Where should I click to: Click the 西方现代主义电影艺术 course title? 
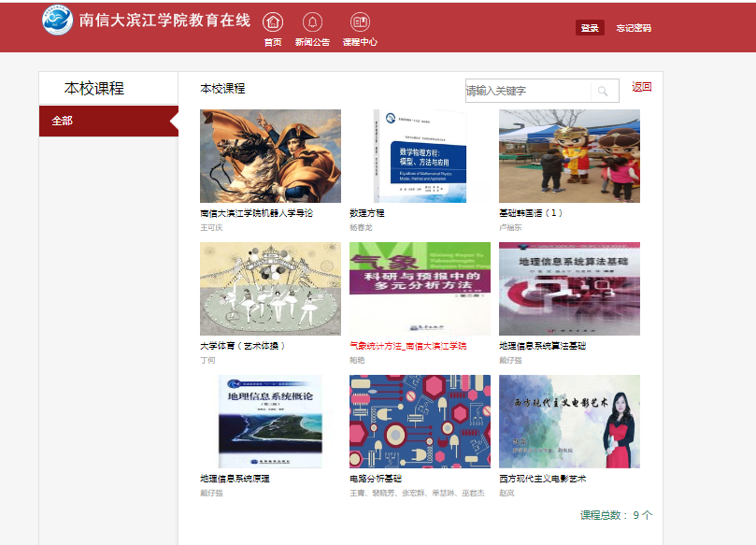click(542, 479)
